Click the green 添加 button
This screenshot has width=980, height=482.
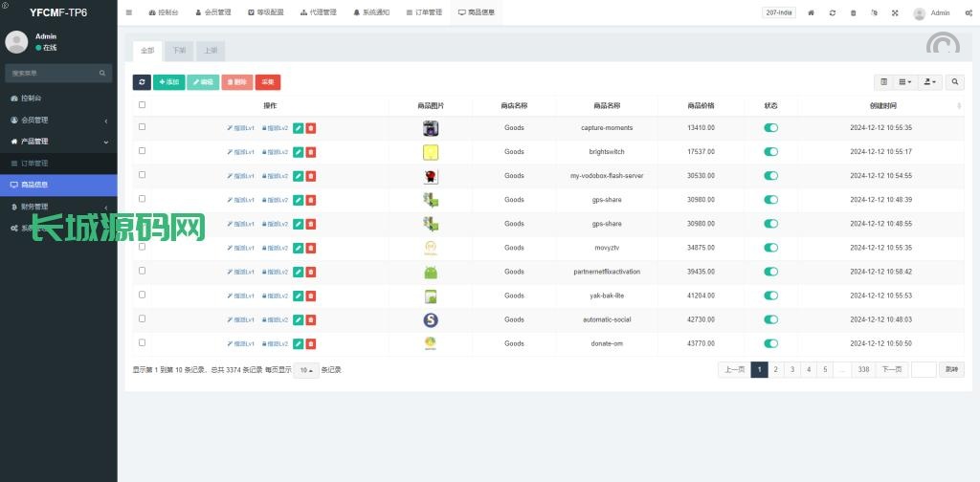(168, 82)
